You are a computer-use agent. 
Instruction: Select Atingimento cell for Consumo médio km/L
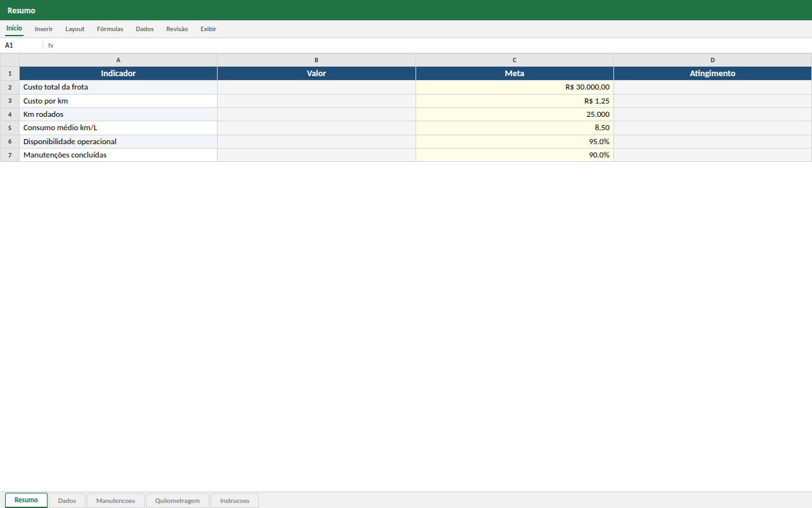pos(712,128)
